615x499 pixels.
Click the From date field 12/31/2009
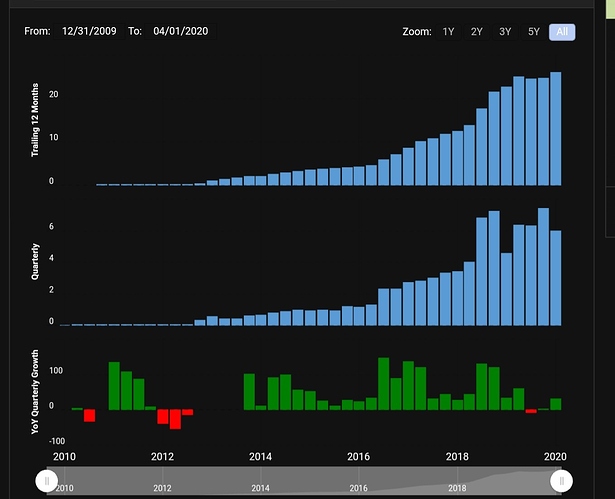pos(89,31)
